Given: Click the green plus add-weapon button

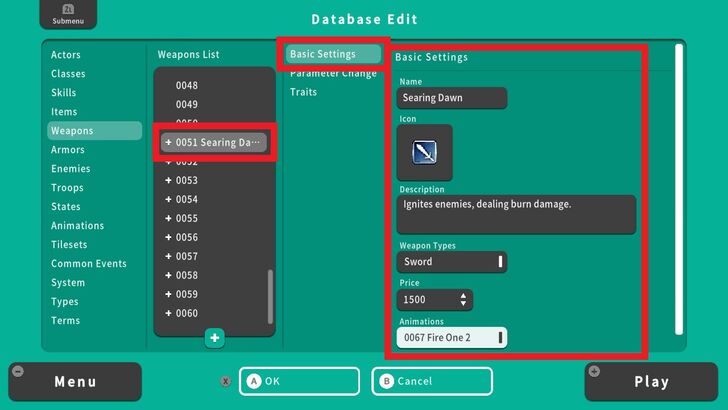Looking at the screenshot, I should coord(214,338).
